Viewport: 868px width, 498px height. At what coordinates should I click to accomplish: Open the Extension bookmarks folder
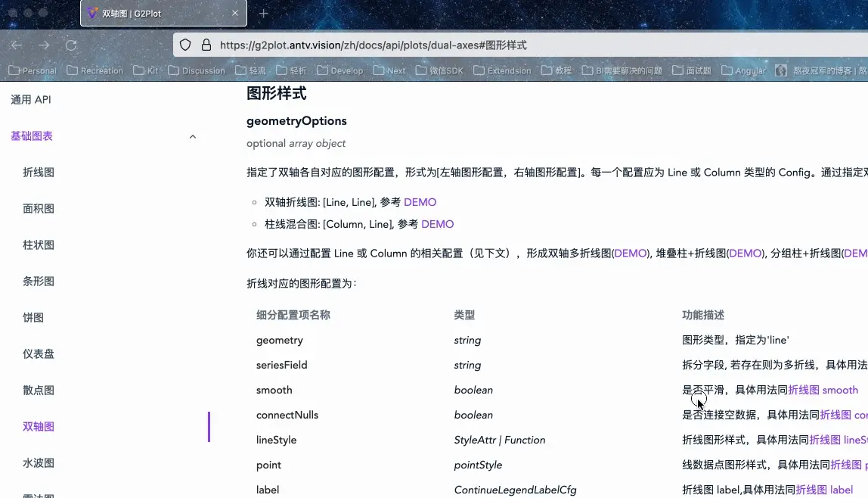(502, 70)
